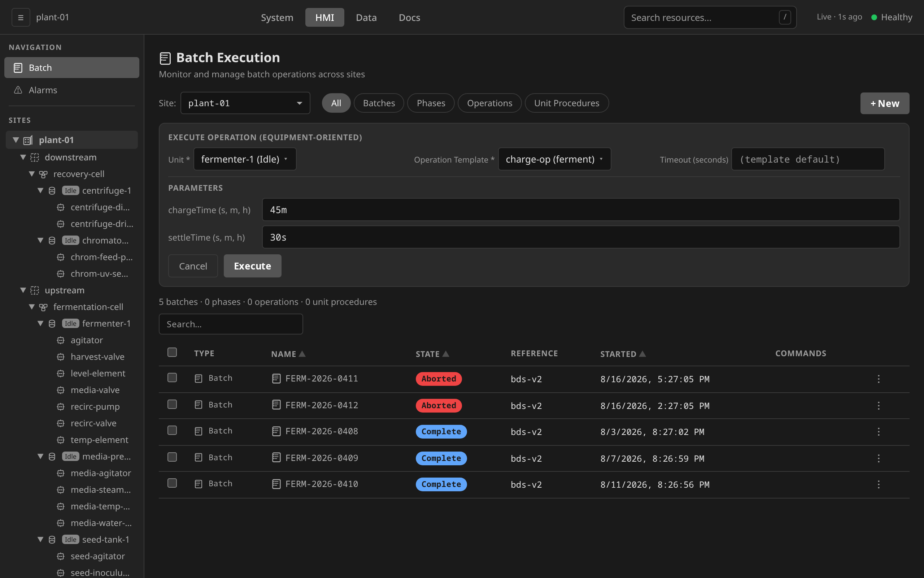
Task: Click the centrifuge-1 unit icon
Action: click(x=52, y=190)
